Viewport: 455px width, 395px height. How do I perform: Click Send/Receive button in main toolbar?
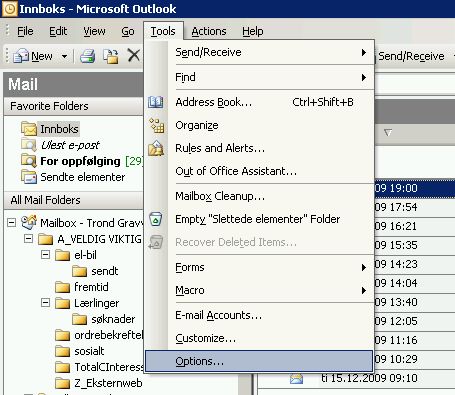coord(411,56)
